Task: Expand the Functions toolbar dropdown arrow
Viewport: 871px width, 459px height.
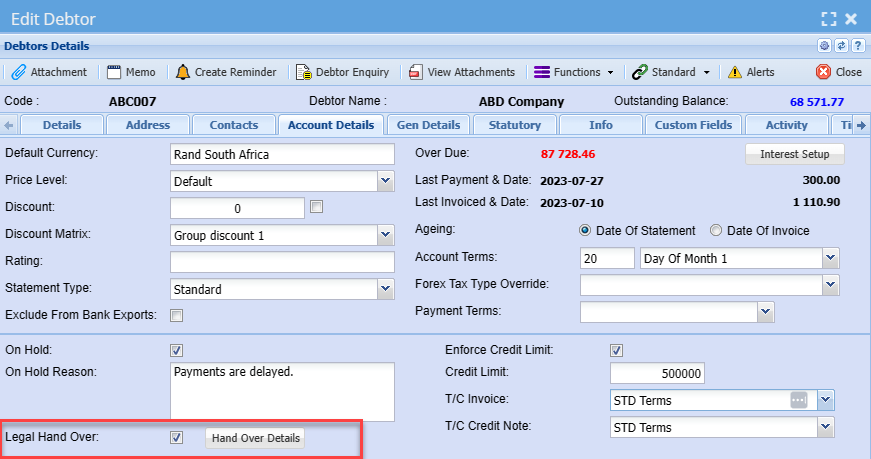Action: point(610,72)
